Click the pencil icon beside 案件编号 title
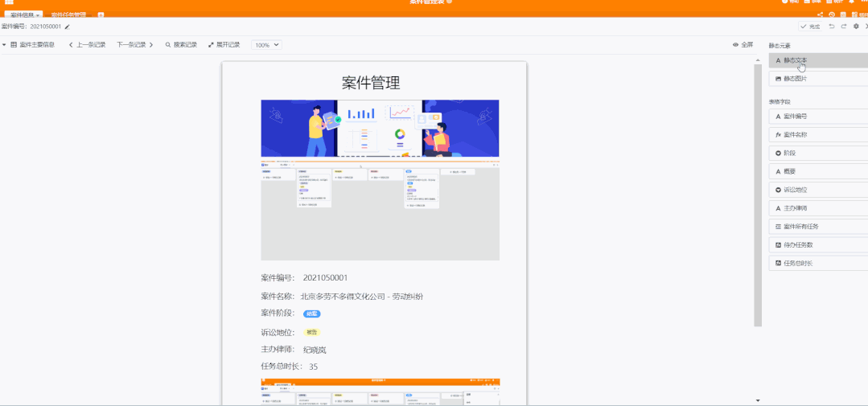This screenshot has height=406, width=868. [68, 27]
